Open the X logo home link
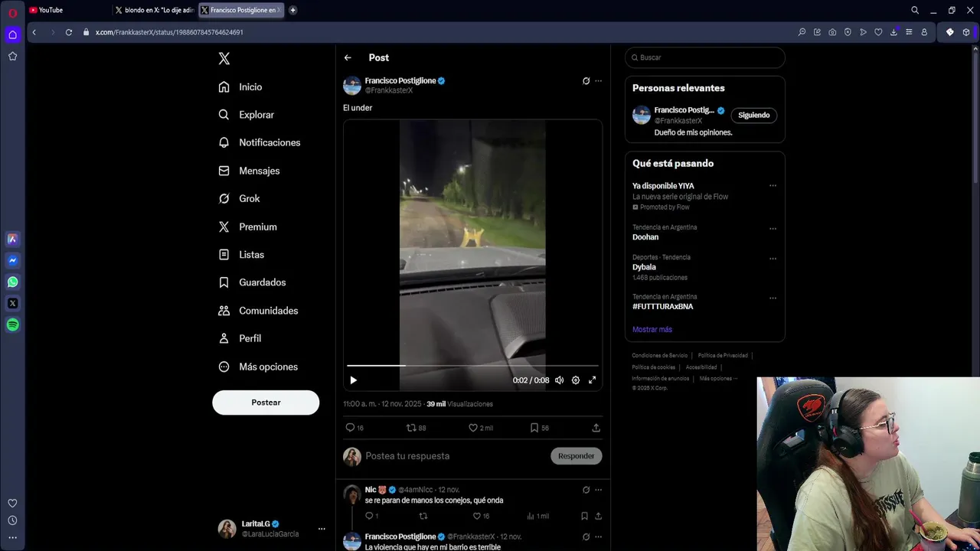 tap(224, 59)
